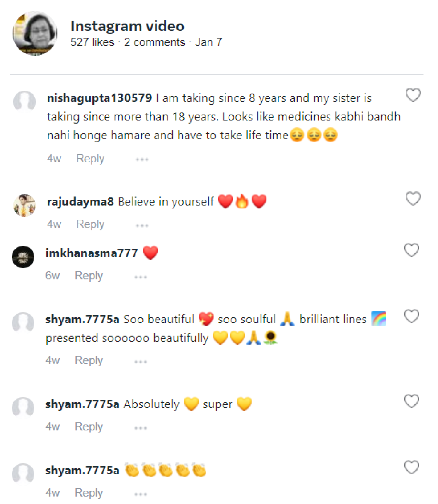Open three-dot menu under "Absolutely super" comment
Image resolution: width=438 pixels, height=504 pixels.
click(141, 428)
